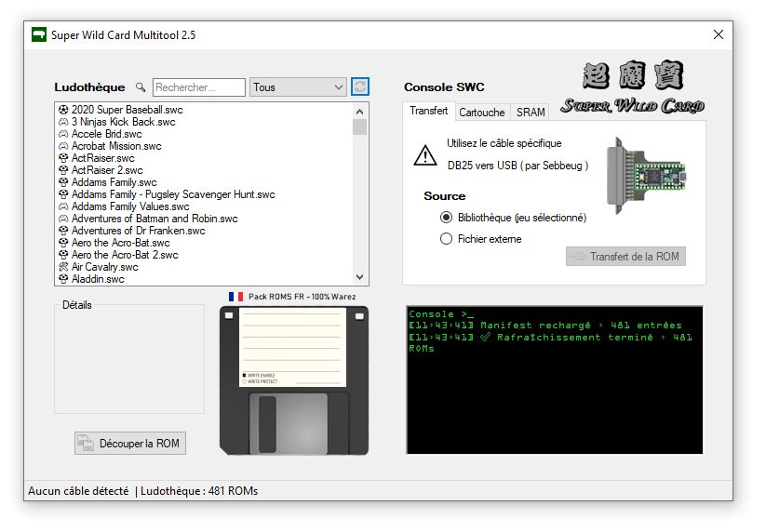Click Aucun câble détecté status text
Image resolution: width=766 pixels, height=532 pixels.
pyautogui.click(x=78, y=491)
